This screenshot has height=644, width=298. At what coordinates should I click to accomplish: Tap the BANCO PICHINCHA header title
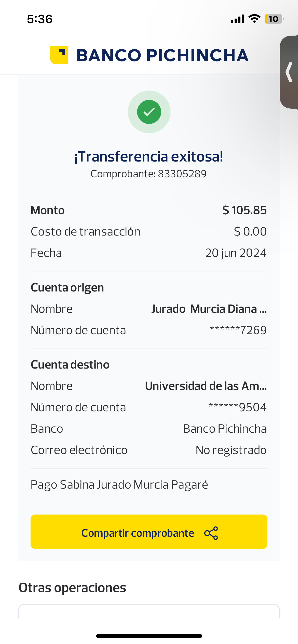162,55
